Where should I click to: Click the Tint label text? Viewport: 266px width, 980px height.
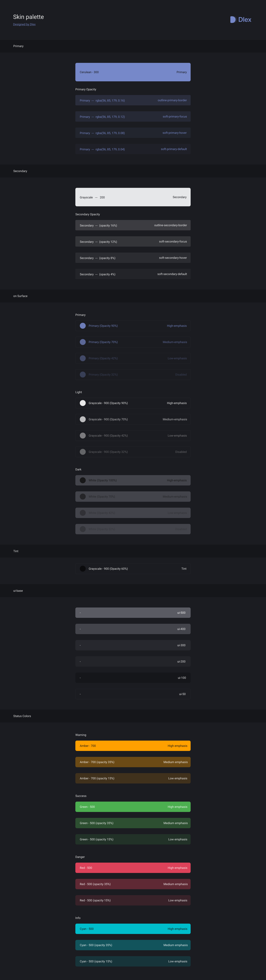click(184, 569)
